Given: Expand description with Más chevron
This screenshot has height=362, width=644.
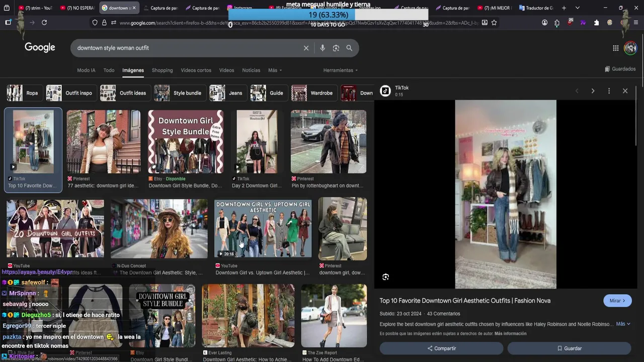Looking at the screenshot, I should 623,324.
